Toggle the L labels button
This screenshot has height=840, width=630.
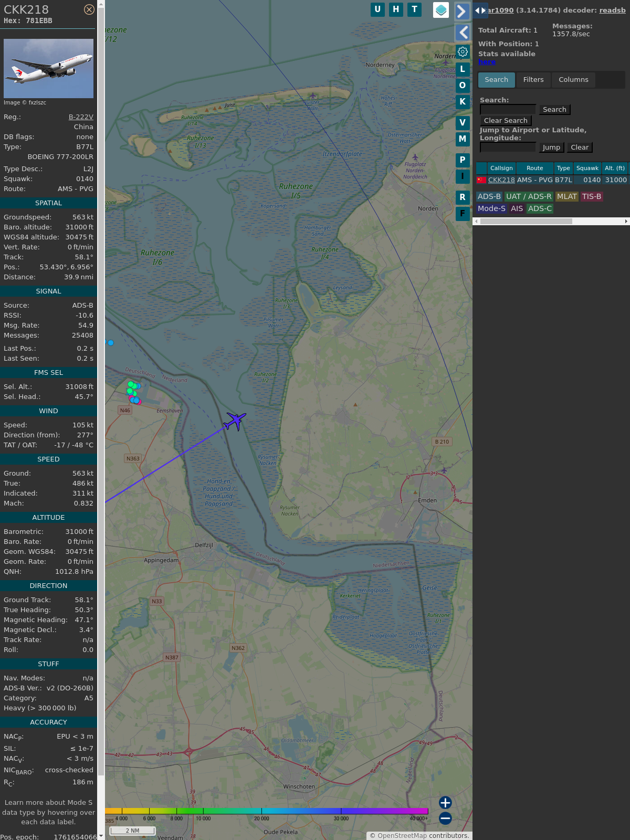(463, 69)
